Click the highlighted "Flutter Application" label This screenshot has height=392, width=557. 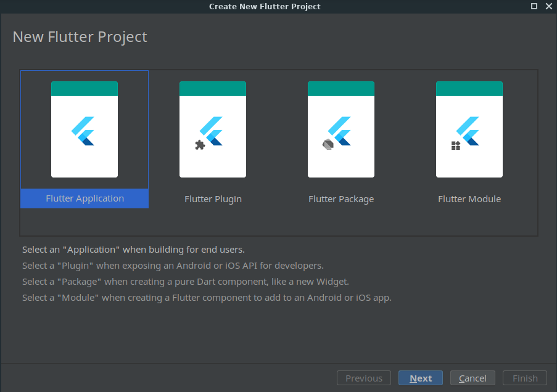click(85, 198)
